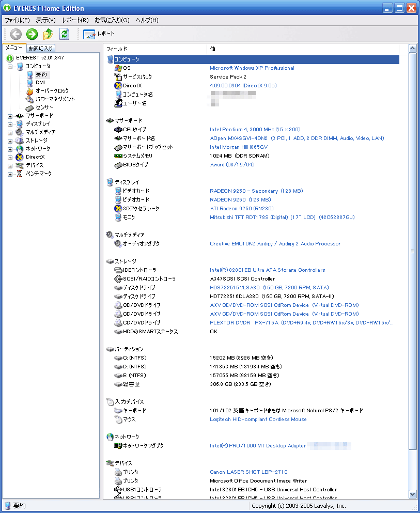The height and width of the screenshot is (513, 420).
Task: Select the 総容量 row
Action: coord(253,384)
